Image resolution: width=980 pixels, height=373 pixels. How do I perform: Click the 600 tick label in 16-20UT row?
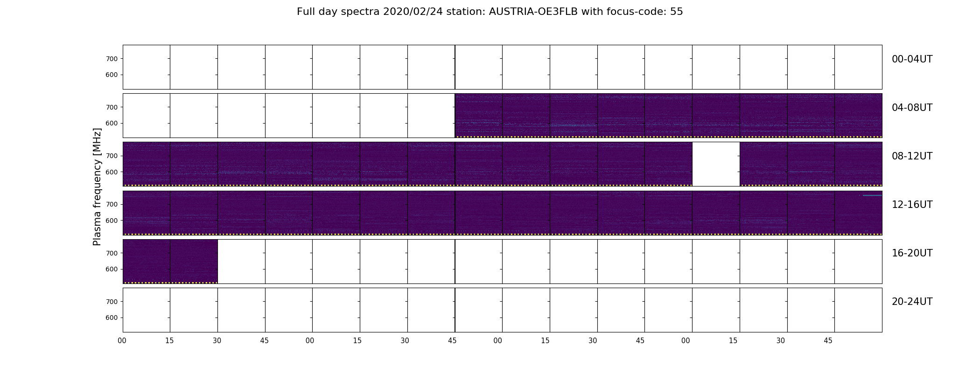112,269
